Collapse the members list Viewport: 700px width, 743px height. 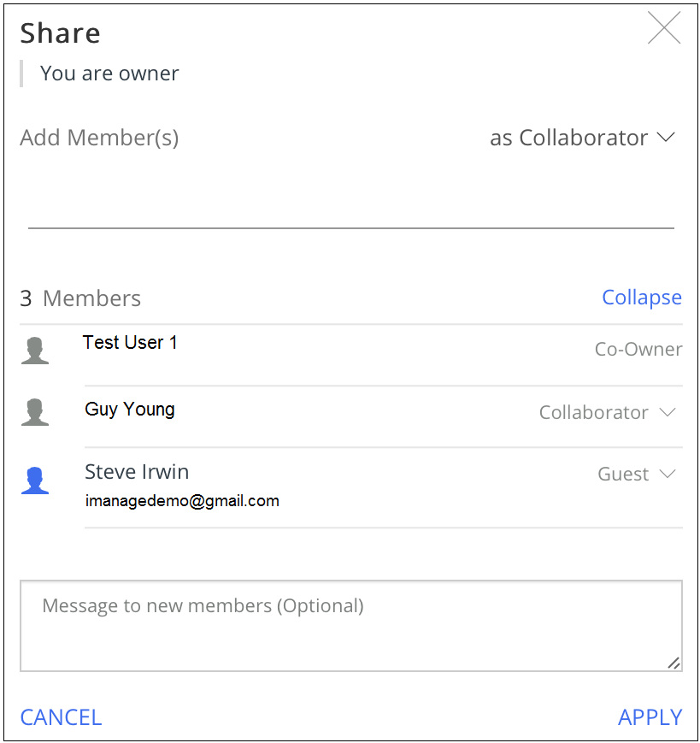(641, 298)
